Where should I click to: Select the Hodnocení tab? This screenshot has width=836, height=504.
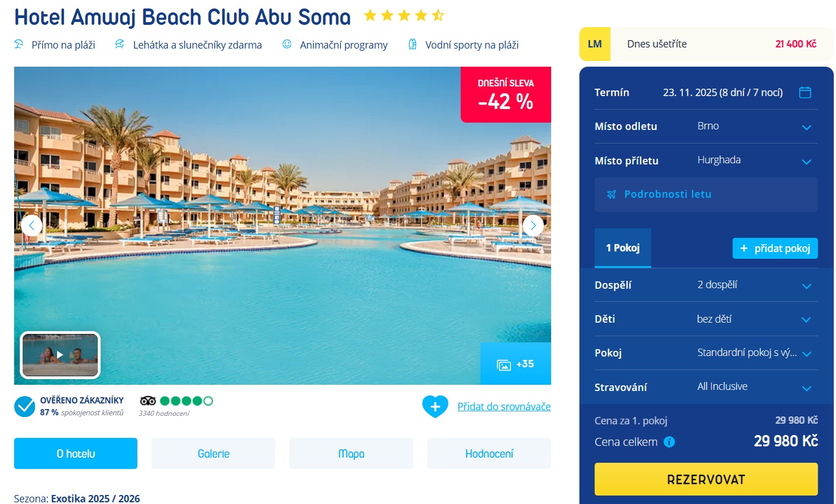click(x=489, y=453)
